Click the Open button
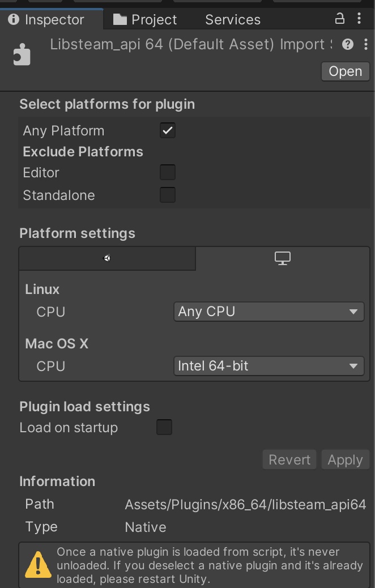Image resolution: width=375 pixels, height=588 pixels. pyautogui.click(x=346, y=71)
